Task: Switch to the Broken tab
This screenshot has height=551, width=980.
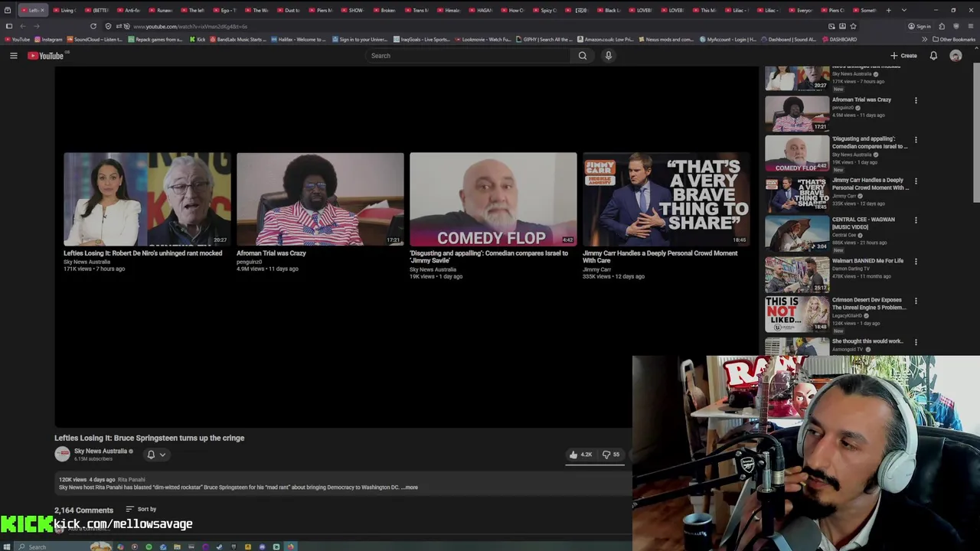Action: [384, 10]
